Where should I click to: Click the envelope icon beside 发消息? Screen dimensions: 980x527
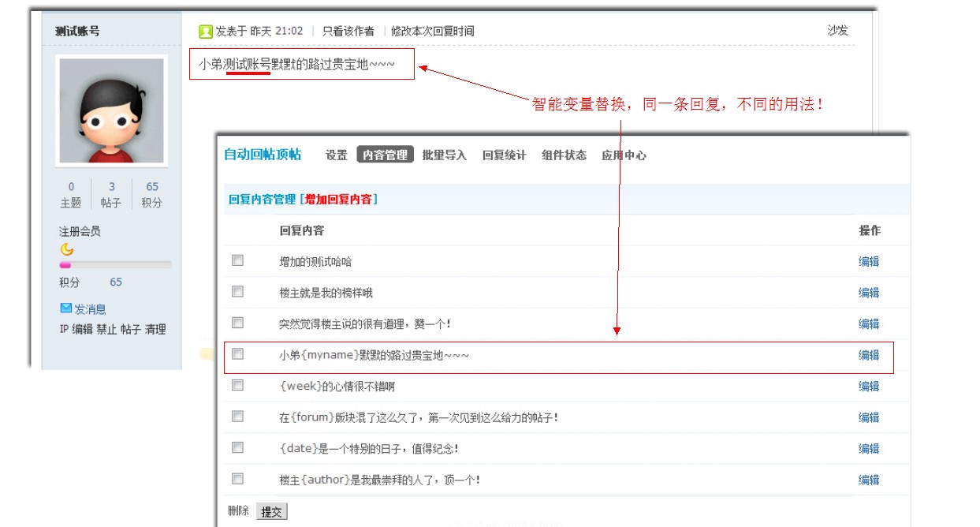[x=66, y=308]
